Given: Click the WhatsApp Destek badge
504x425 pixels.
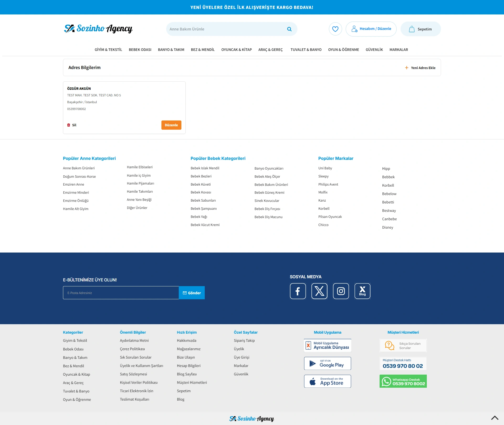Looking at the screenshot, I should (x=403, y=381).
